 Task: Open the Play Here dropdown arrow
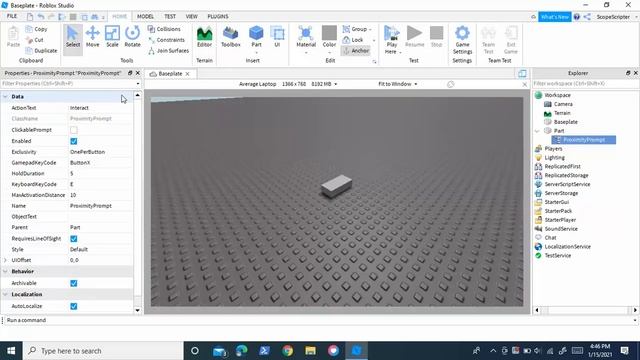click(x=400, y=52)
